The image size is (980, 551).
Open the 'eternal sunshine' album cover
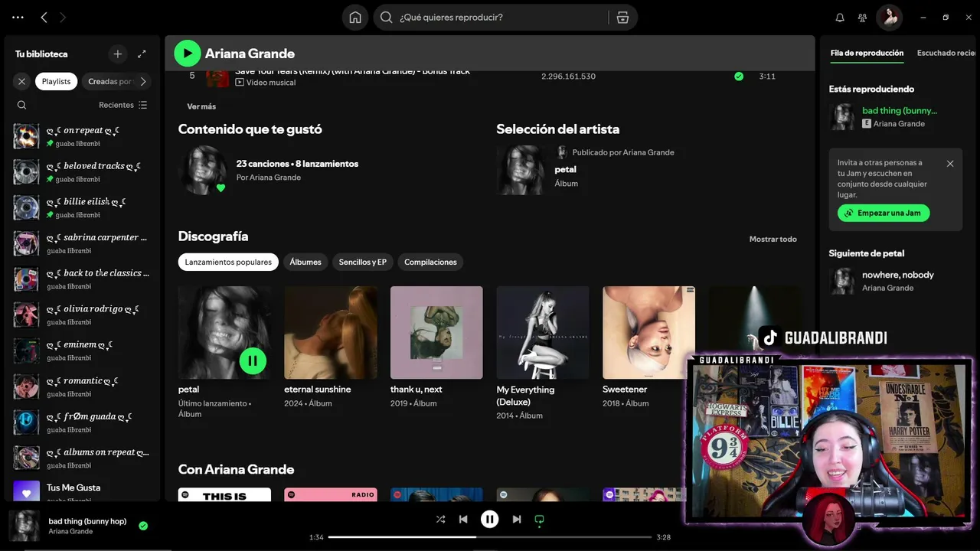pos(331,332)
